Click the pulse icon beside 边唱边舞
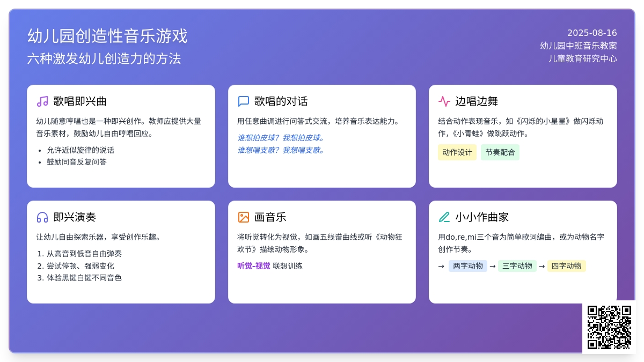Viewport: 644px width, 362px height. 444,101
